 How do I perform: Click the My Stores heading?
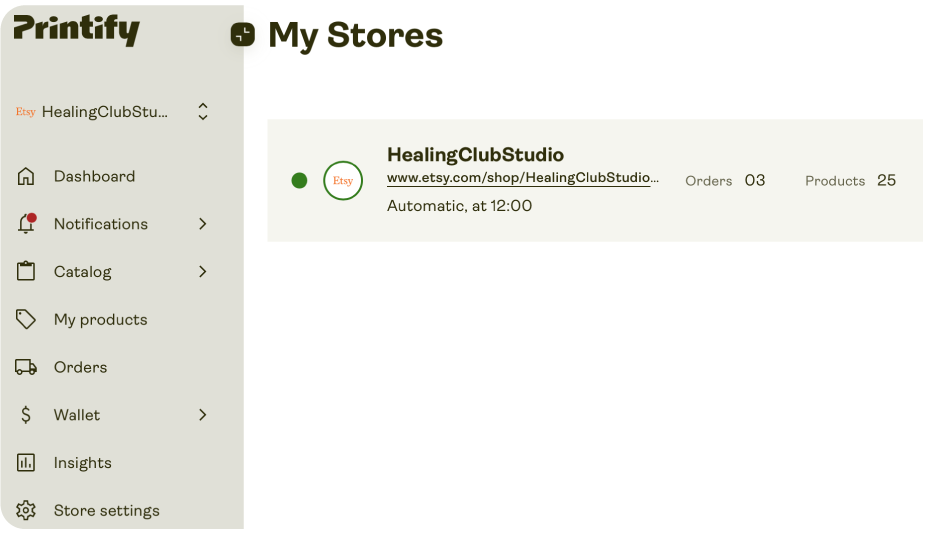pos(355,35)
